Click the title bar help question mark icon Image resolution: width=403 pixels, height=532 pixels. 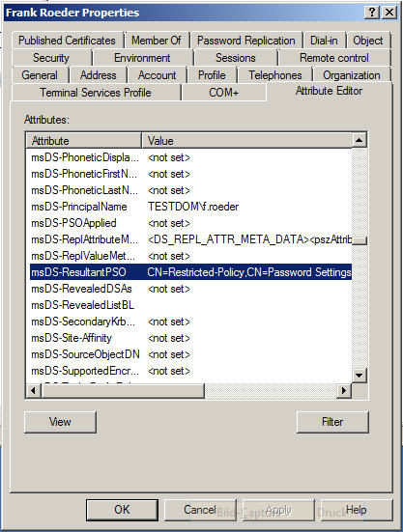point(372,13)
